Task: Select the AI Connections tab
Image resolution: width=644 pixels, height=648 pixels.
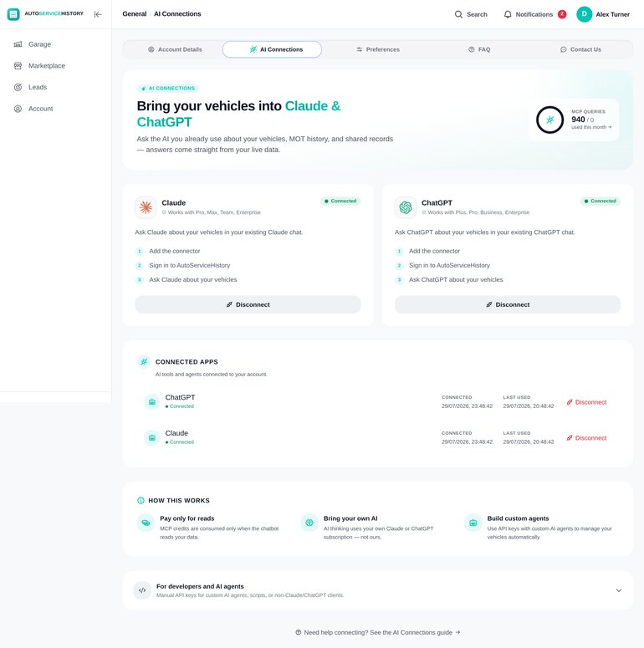Action: point(272,49)
